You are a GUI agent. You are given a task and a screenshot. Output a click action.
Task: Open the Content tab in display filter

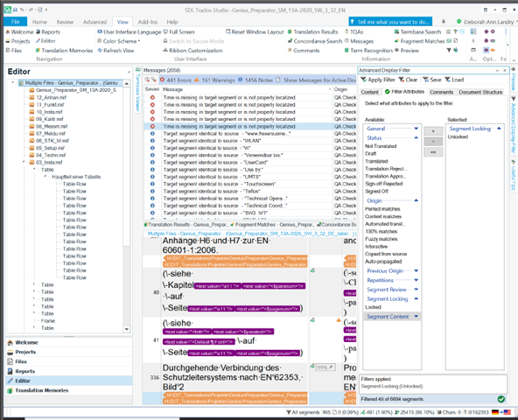coord(369,92)
